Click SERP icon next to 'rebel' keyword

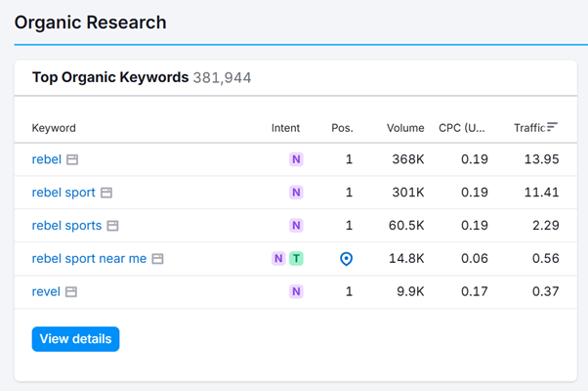(x=72, y=159)
